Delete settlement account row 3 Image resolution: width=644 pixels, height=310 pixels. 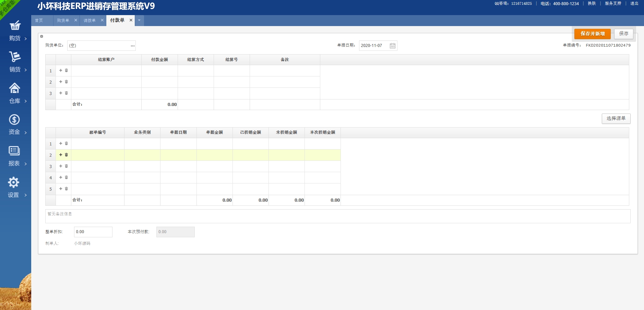[67, 93]
